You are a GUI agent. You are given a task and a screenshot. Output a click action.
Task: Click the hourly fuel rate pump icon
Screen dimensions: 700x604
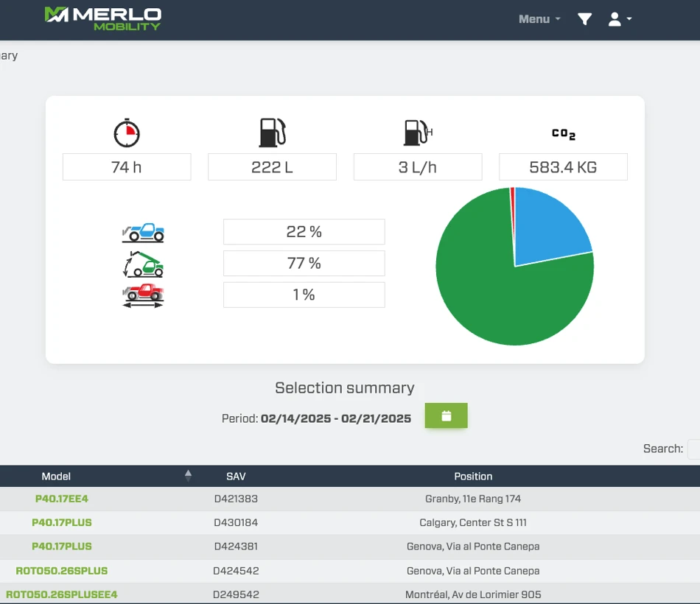pyautogui.click(x=417, y=133)
